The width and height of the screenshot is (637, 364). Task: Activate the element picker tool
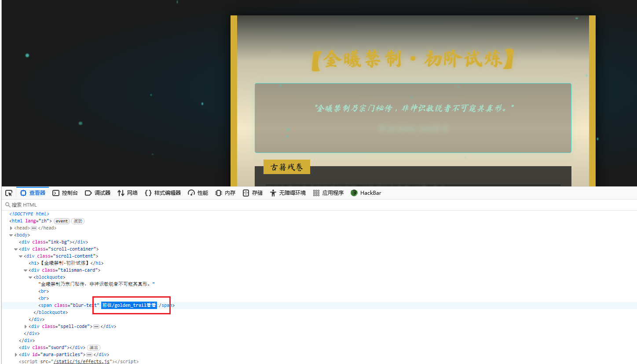click(x=9, y=193)
